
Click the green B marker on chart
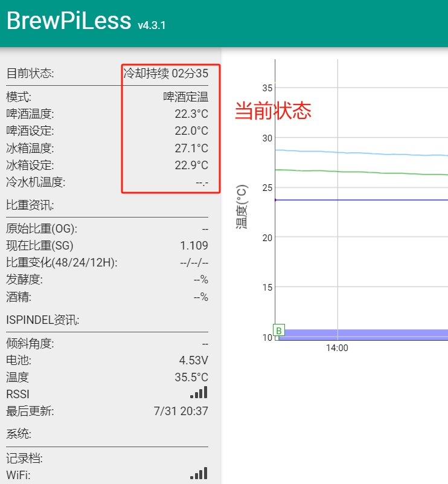[279, 331]
